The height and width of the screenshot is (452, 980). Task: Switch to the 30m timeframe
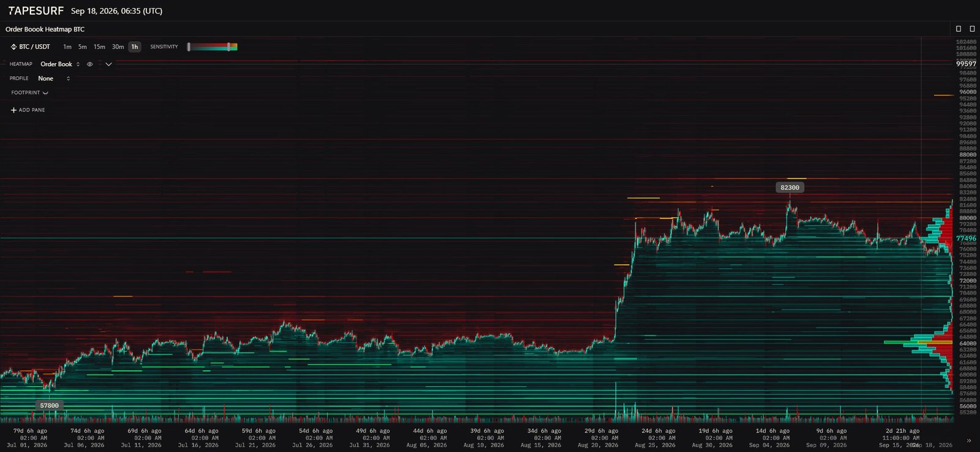[x=118, y=47]
